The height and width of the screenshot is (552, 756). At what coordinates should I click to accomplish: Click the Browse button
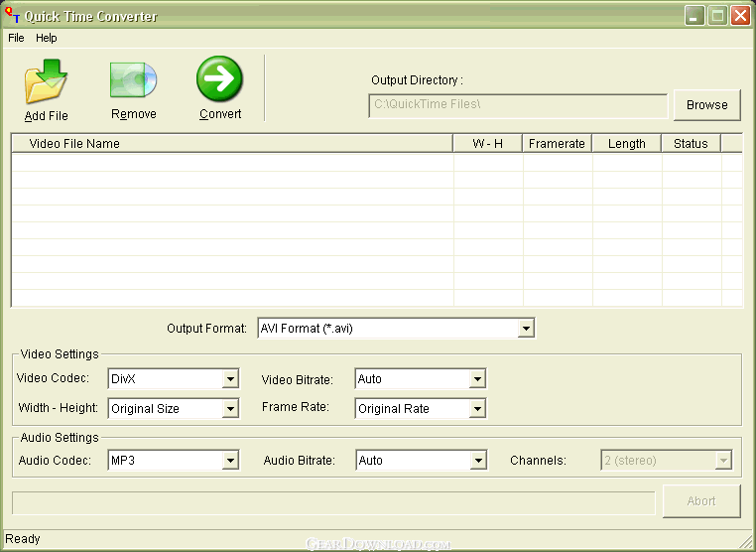pyautogui.click(x=706, y=105)
